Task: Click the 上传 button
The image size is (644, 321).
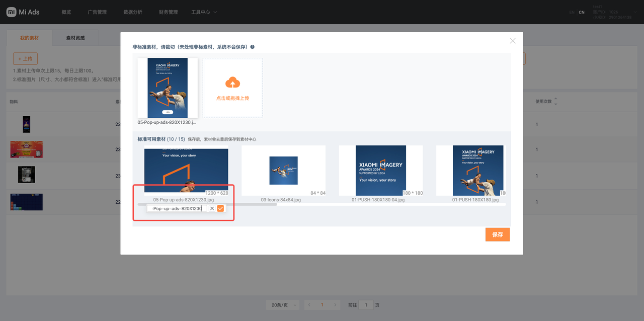Action: coord(25,59)
